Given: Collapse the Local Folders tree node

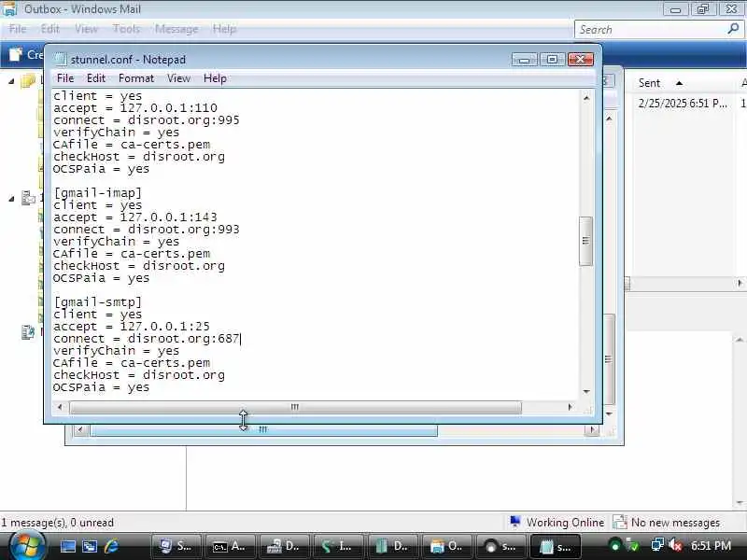Looking at the screenshot, I should click(x=11, y=81).
